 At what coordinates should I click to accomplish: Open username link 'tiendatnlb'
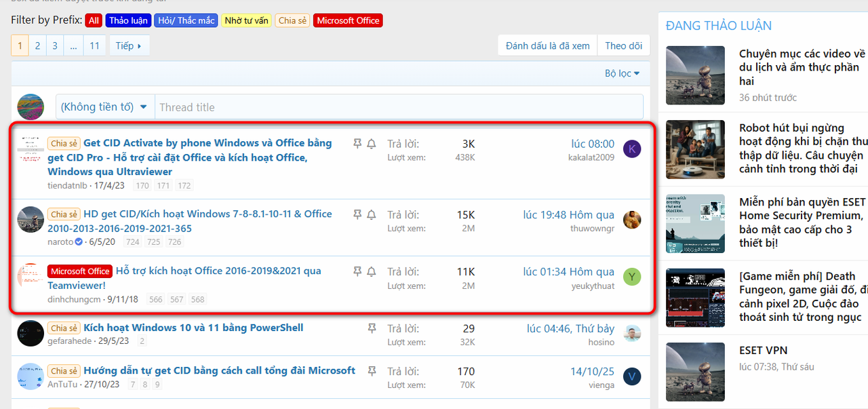click(x=67, y=185)
